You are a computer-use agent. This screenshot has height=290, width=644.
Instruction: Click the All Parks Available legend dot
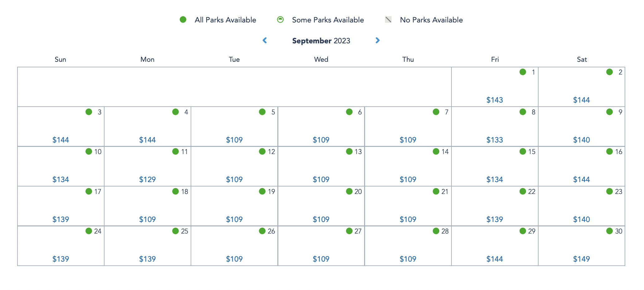183,20
